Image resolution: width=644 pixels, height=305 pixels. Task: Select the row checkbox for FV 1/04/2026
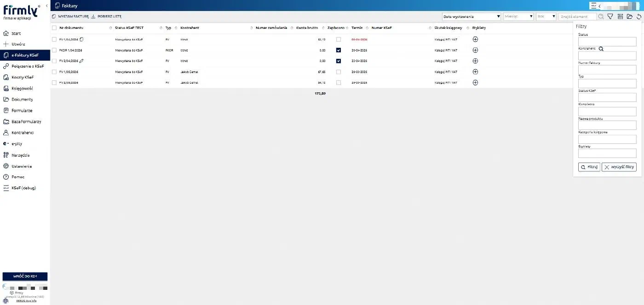[x=54, y=39]
